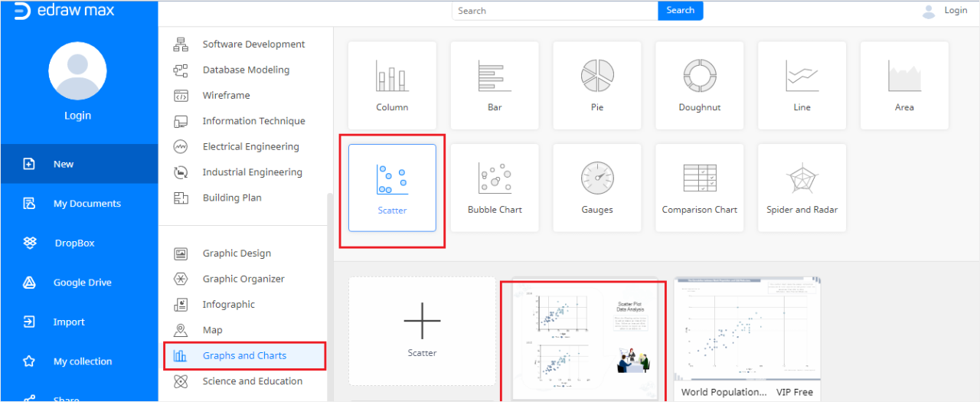Click the Infographic category icon

181,305
